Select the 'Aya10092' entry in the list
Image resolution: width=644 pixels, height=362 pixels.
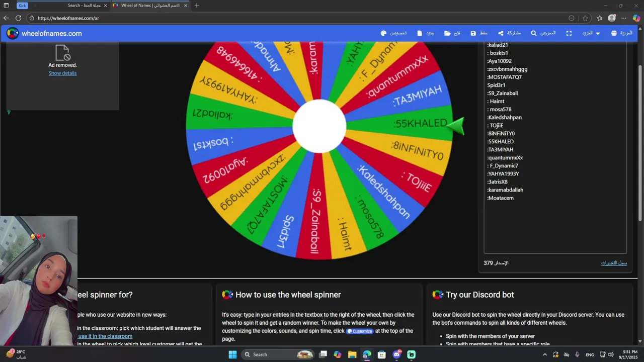pos(500,61)
